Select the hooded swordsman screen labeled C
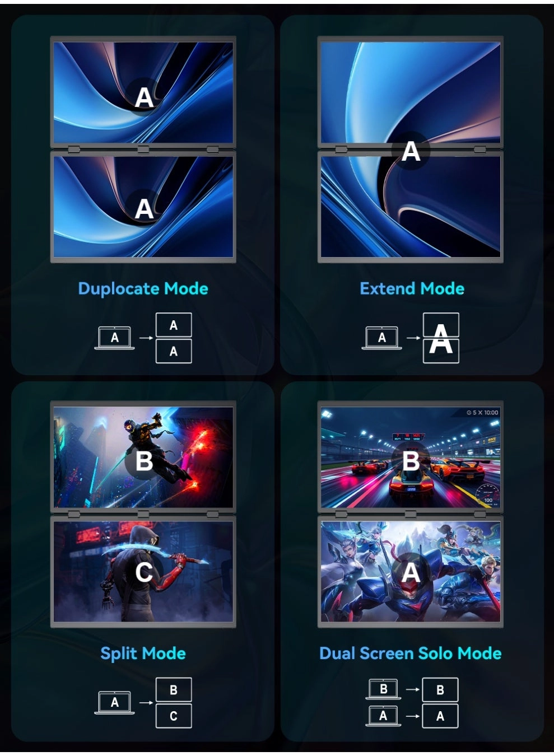Viewport: 554px width, 756px height. click(x=143, y=571)
